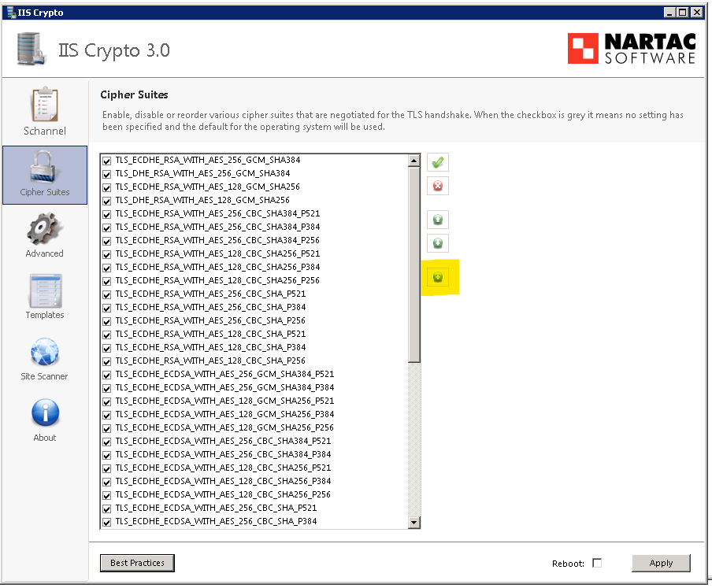Open the Schannel section in the sidebar
Image resolution: width=712 pixels, height=588 pixels.
[44, 111]
